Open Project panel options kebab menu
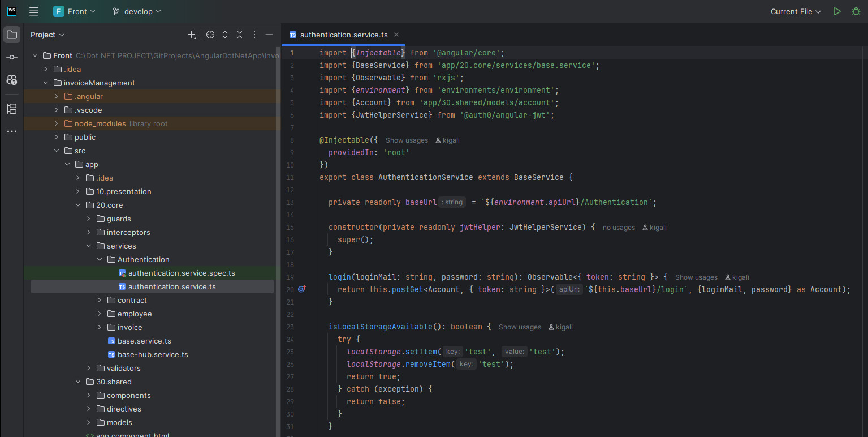The height and width of the screenshot is (437, 868). [x=254, y=35]
